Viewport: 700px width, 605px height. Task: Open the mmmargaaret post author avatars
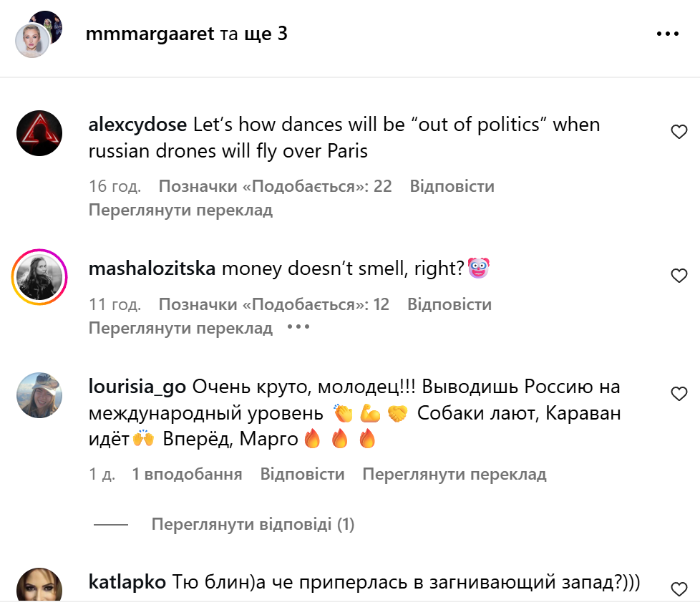tap(36, 34)
